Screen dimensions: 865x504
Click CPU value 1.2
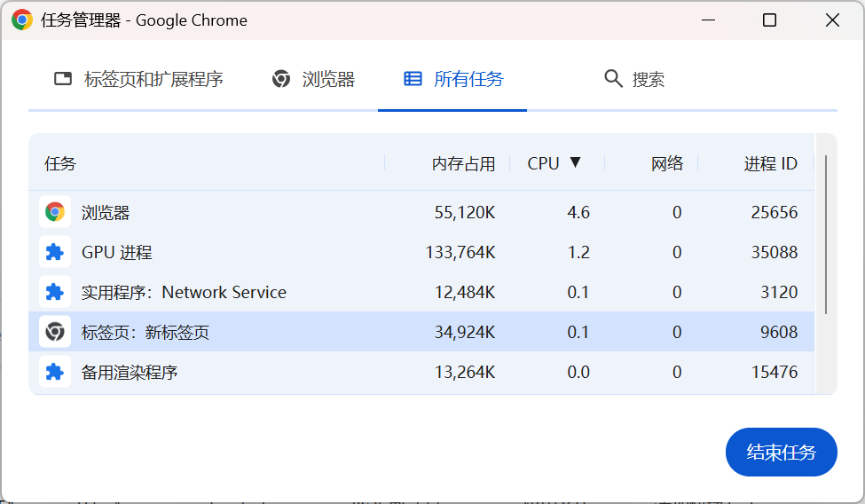pos(578,252)
